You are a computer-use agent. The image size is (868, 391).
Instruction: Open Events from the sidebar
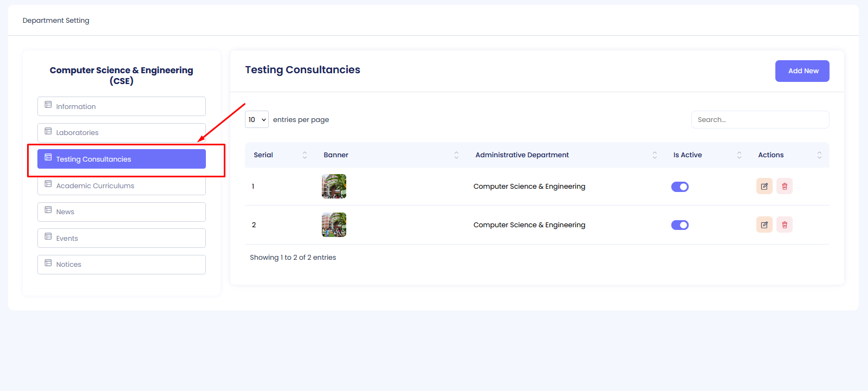click(121, 238)
